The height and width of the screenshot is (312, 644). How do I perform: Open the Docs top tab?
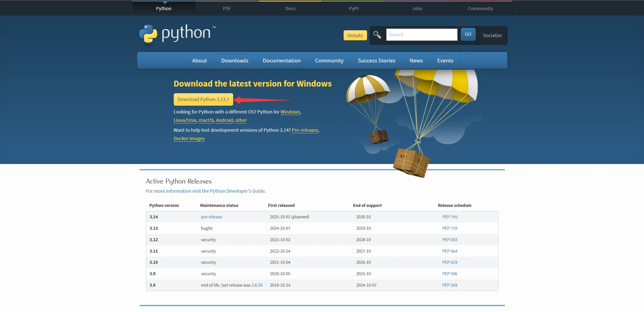click(x=290, y=8)
